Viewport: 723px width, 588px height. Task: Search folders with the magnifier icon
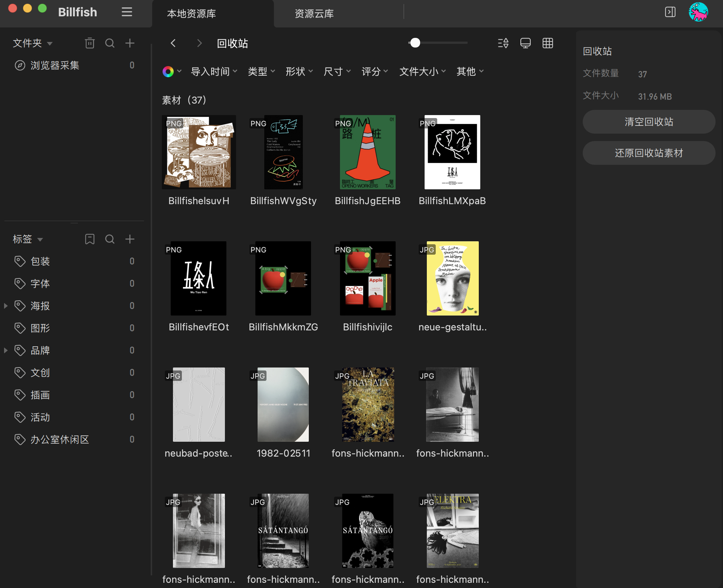(x=110, y=43)
